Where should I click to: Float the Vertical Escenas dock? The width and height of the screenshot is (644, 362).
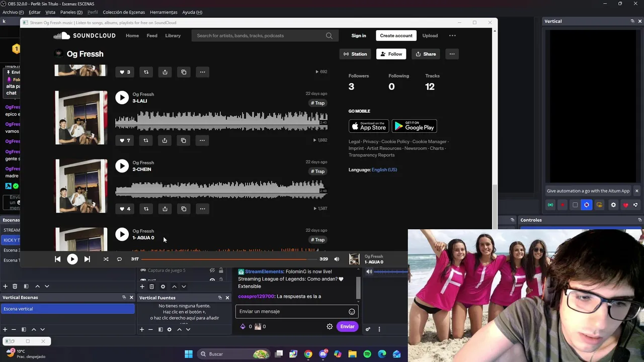[124, 298]
